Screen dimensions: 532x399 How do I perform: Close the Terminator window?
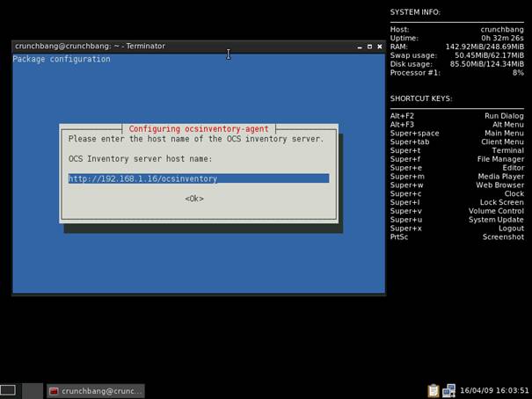[380, 47]
